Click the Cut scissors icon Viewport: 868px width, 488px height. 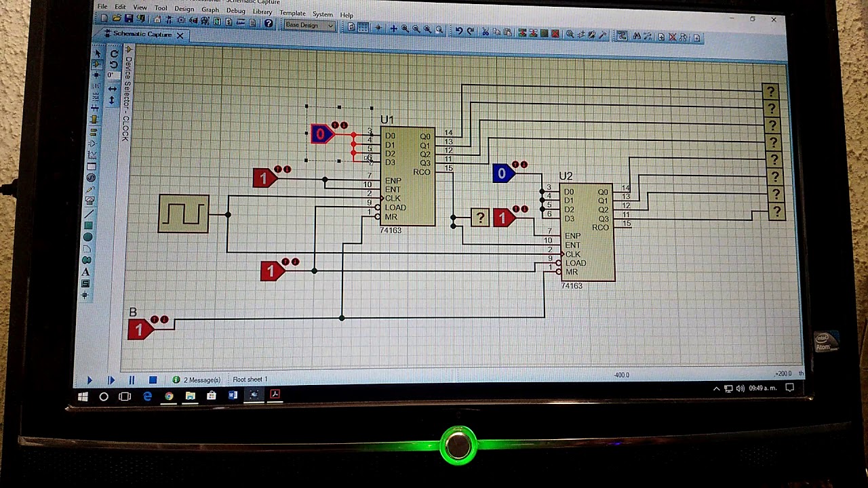pos(486,32)
